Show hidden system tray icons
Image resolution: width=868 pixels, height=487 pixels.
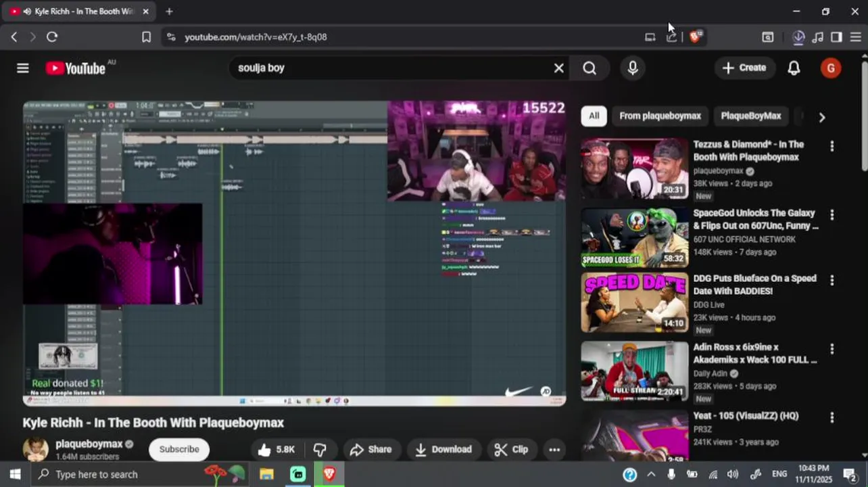pos(651,474)
